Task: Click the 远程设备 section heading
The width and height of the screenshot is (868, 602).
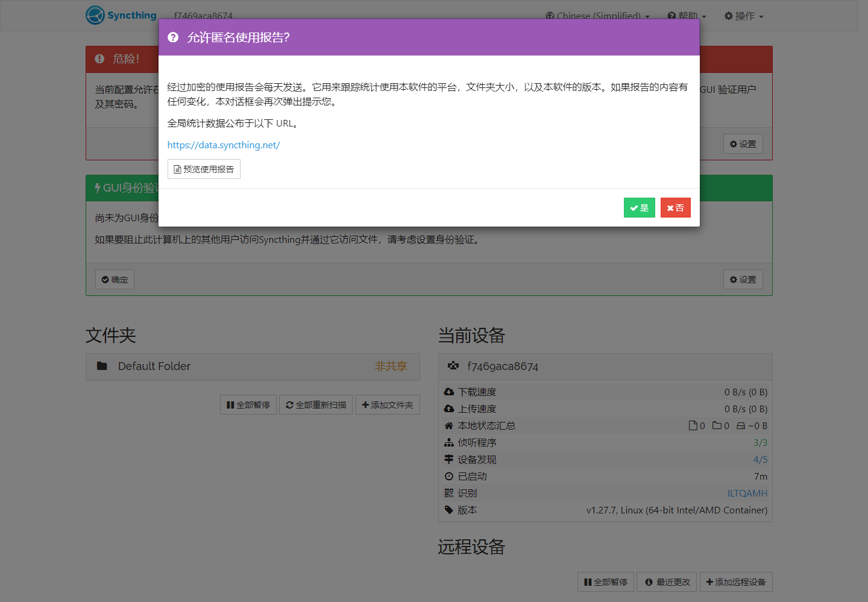Action: 471,547
